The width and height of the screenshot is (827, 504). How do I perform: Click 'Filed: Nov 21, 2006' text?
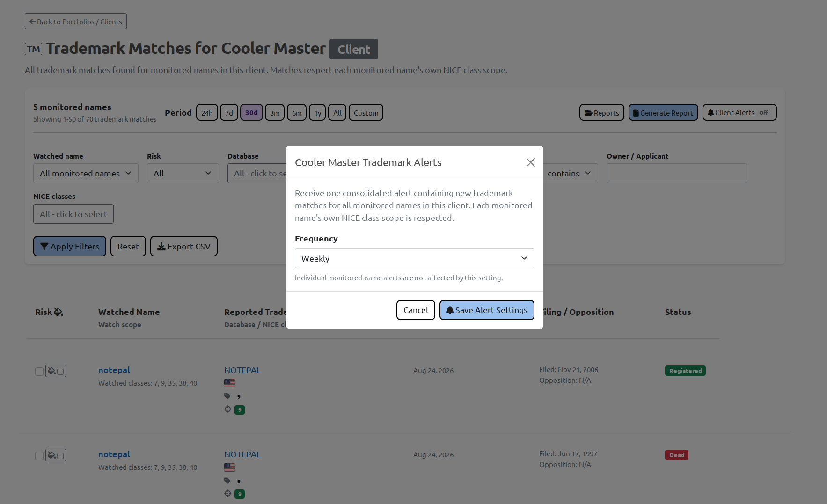[x=569, y=369]
